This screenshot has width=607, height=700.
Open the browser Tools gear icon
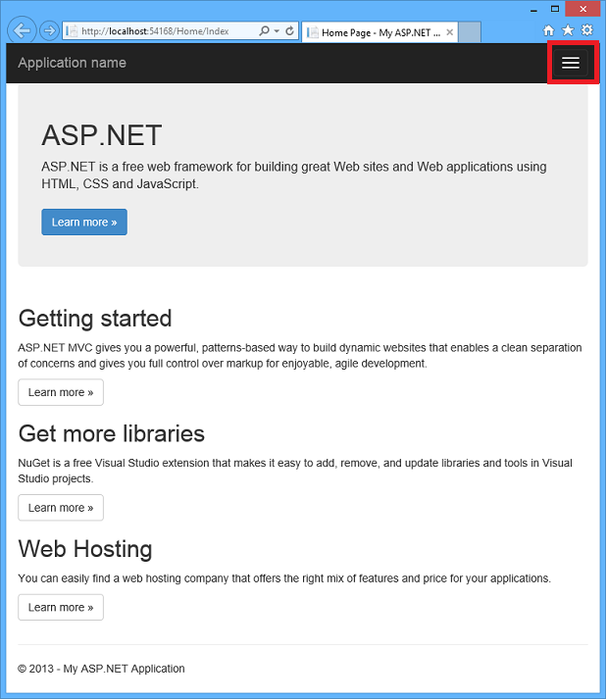(x=586, y=31)
